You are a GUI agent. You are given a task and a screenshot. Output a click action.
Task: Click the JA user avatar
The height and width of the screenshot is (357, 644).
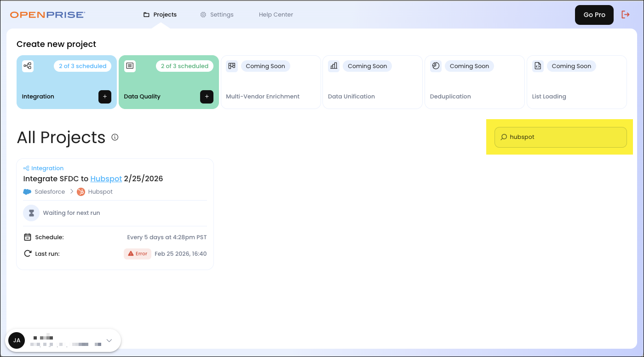click(17, 340)
